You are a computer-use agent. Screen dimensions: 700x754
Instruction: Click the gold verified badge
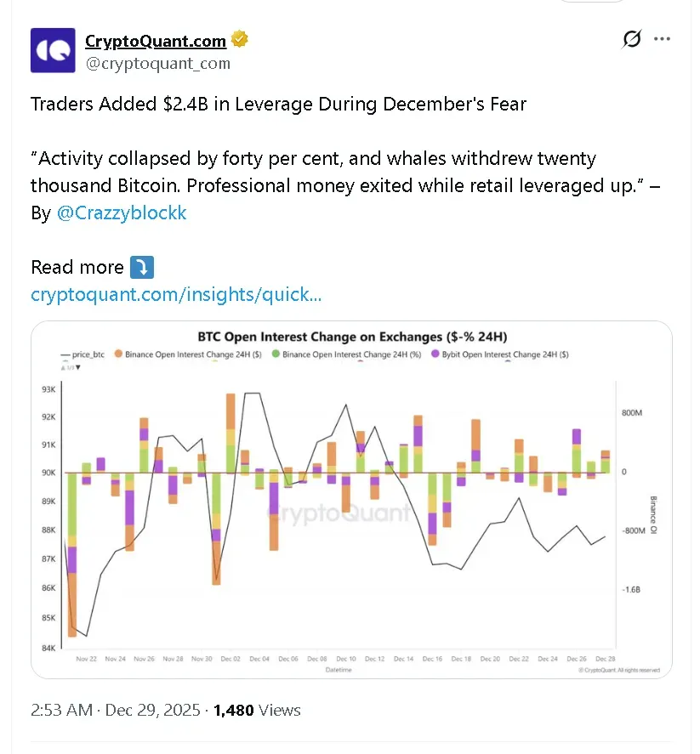240,40
